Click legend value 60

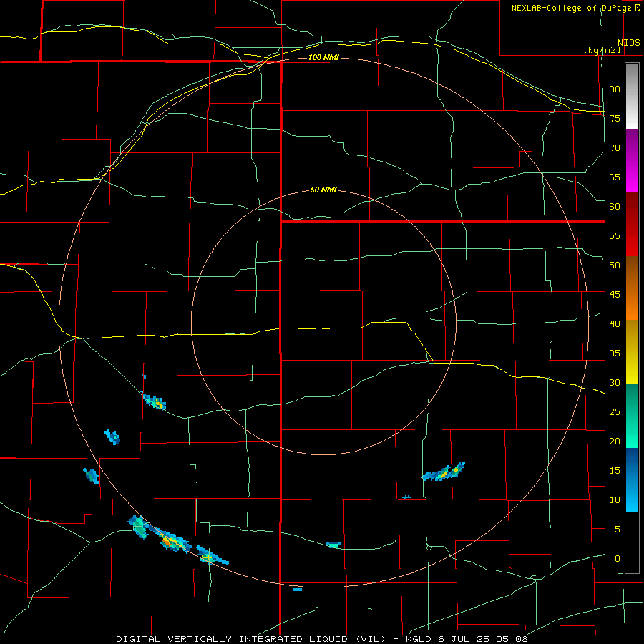(x=615, y=206)
